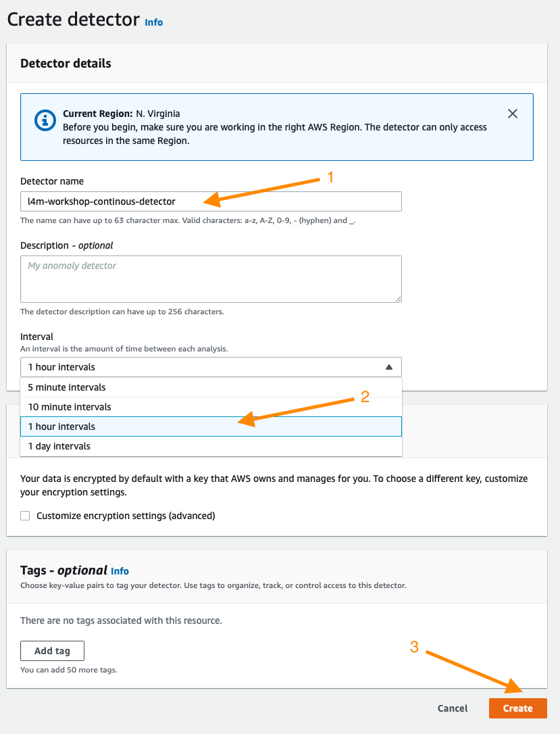
Task: Click the Customize encryption settings label
Action: click(126, 516)
